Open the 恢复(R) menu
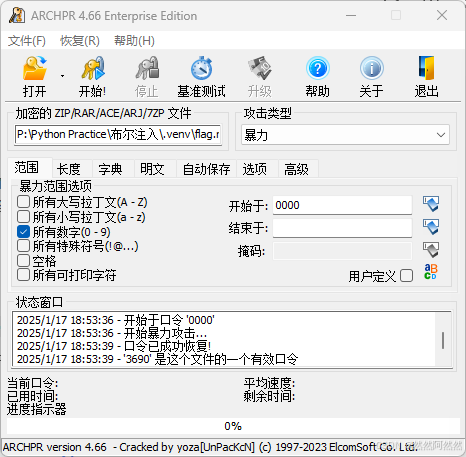 (80, 41)
